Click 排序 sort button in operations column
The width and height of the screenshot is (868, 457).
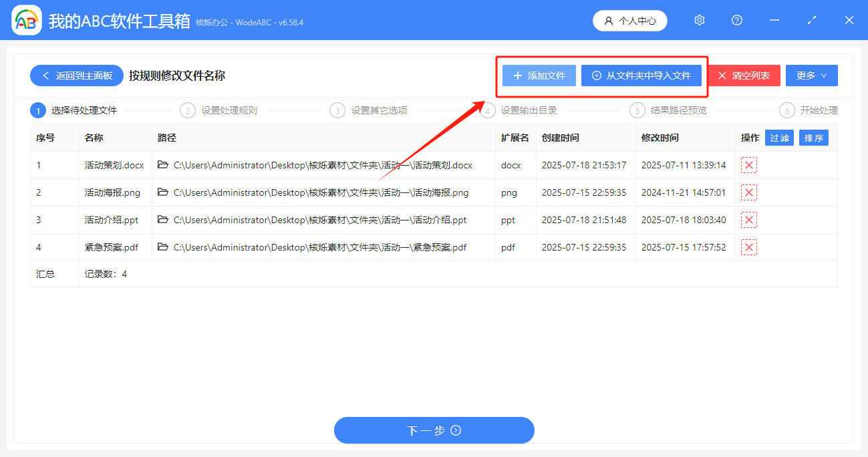click(813, 138)
